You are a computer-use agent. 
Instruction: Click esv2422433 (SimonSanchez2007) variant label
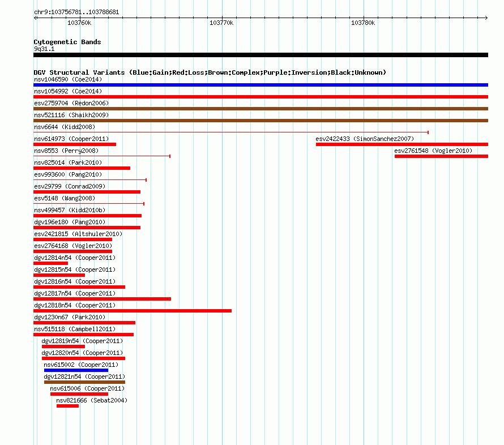coord(365,139)
